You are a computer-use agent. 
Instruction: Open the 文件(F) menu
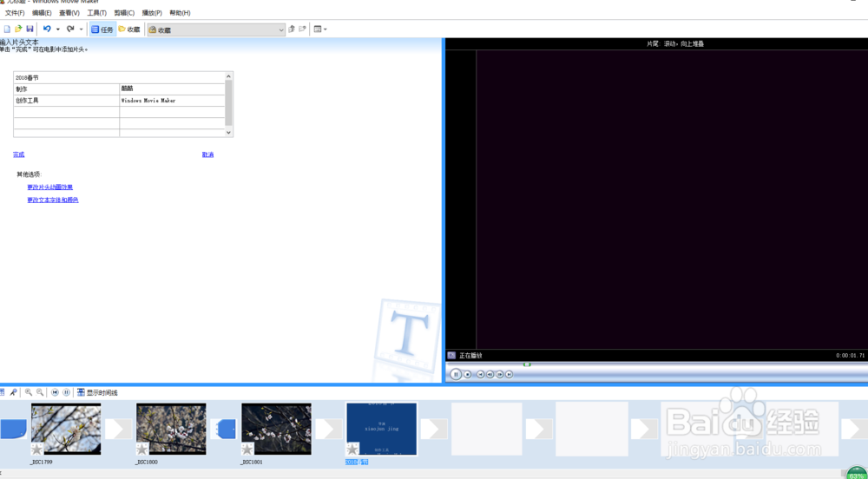tap(15, 13)
